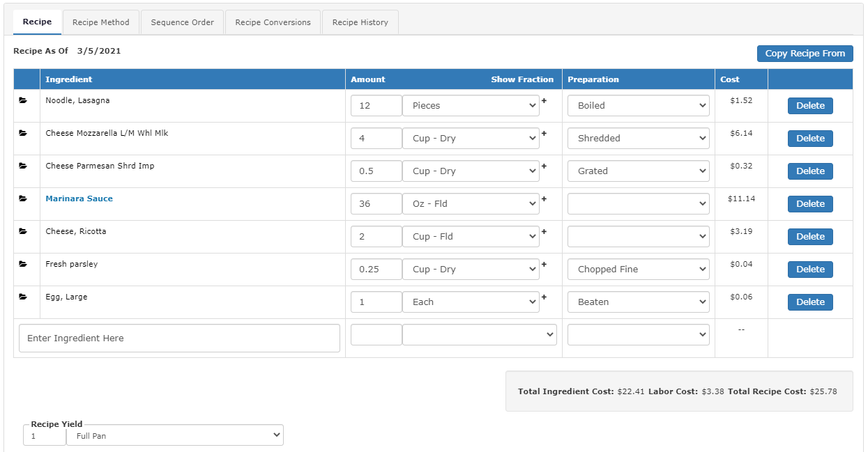Click plus icon in Cheese Mozzarella row
The width and height of the screenshot is (868, 452).
544,134
